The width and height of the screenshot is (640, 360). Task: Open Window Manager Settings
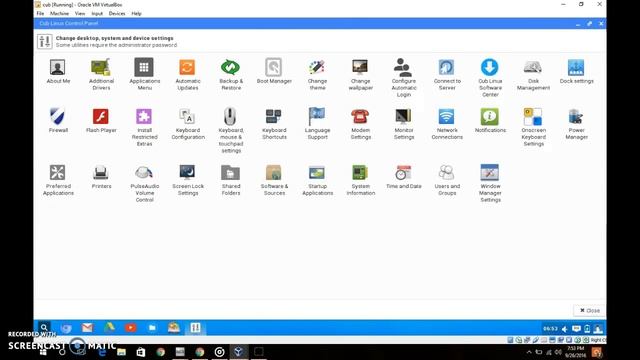click(x=490, y=183)
